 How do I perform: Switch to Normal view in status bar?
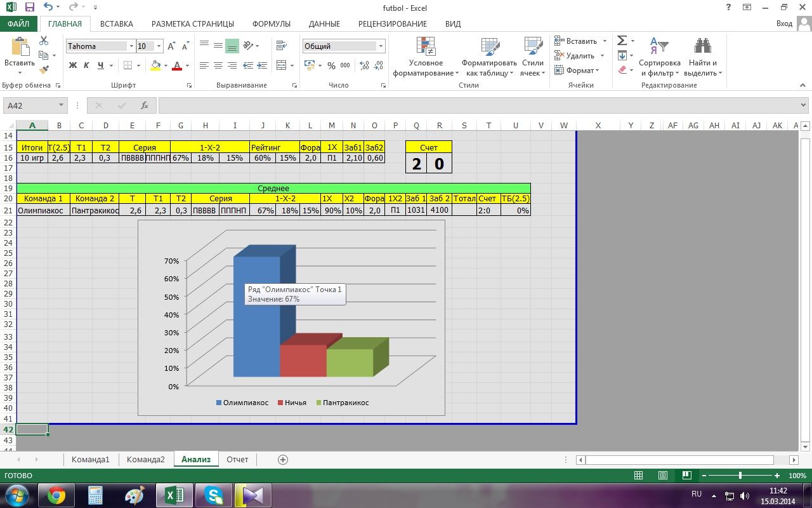639,476
